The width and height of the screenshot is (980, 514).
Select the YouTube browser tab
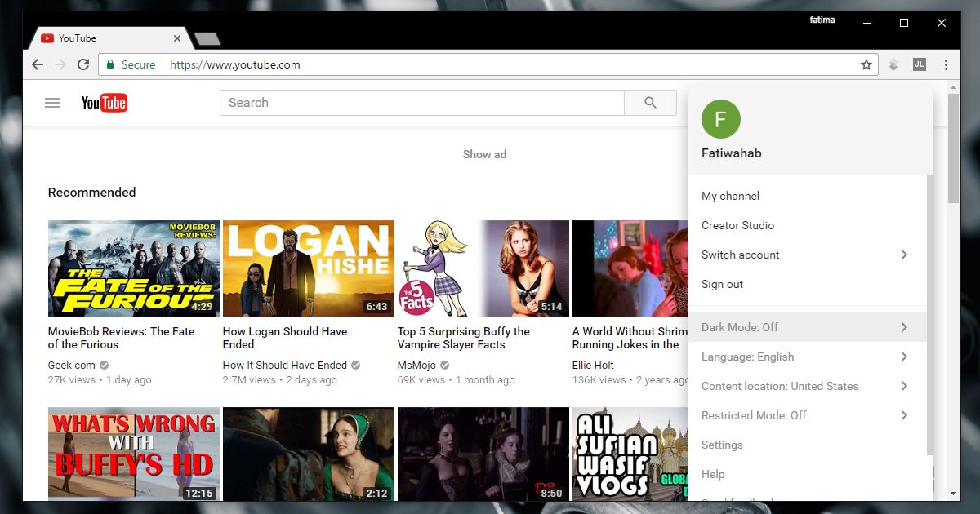[109, 38]
